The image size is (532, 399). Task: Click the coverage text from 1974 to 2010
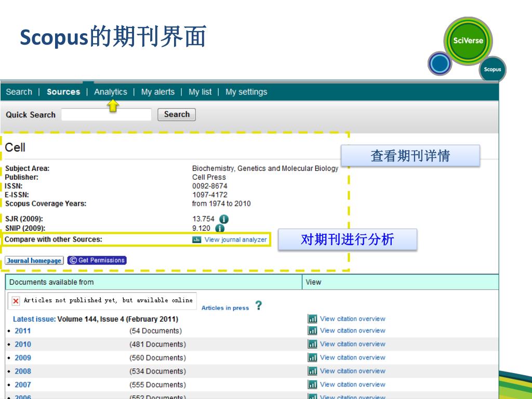point(221,204)
